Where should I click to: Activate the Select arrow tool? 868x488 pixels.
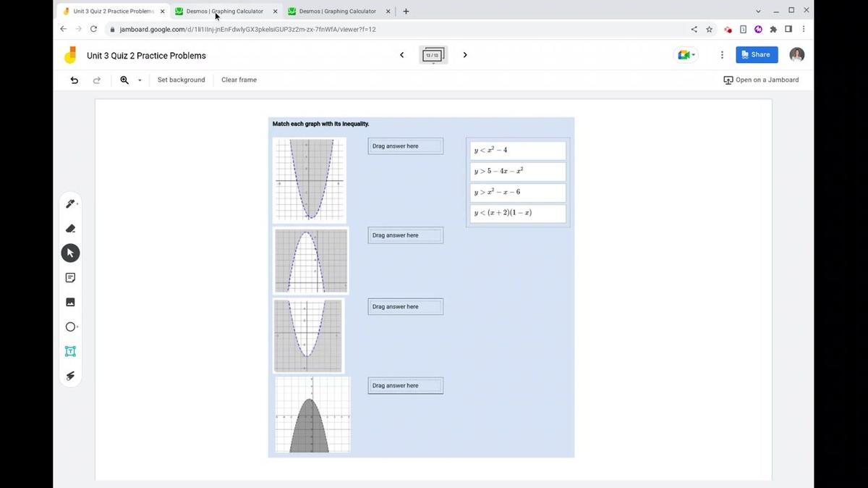point(70,253)
